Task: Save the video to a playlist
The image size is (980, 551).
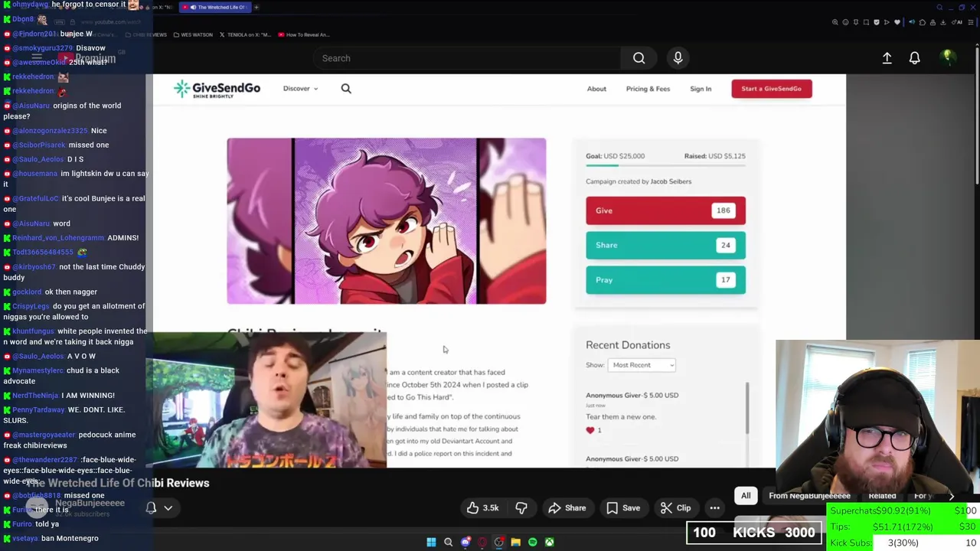Action: (x=623, y=508)
